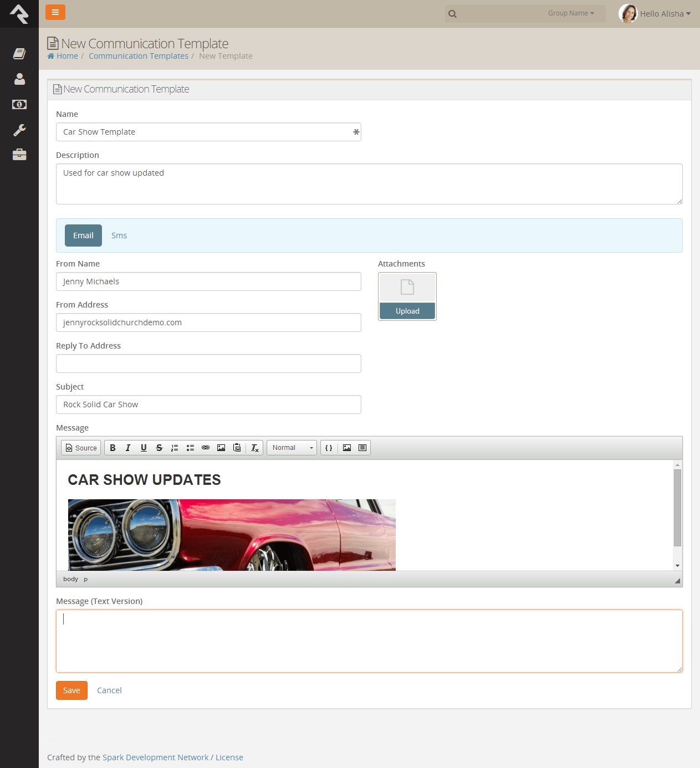Click the Remove Format icon
The height and width of the screenshot is (768, 700).
click(254, 448)
